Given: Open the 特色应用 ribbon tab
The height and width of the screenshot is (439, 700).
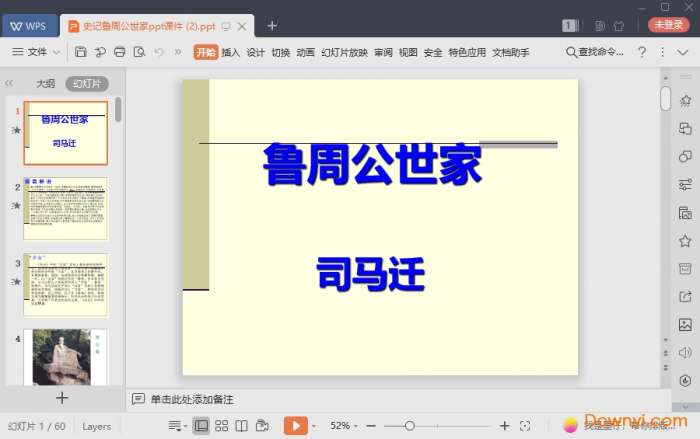Looking at the screenshot, I should [x=467, y=52].
